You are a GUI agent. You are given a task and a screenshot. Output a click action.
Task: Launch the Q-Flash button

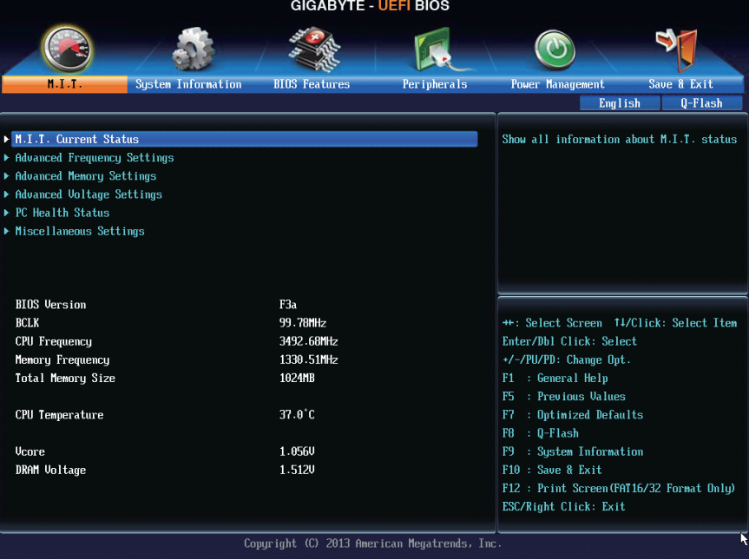point(702,103)
